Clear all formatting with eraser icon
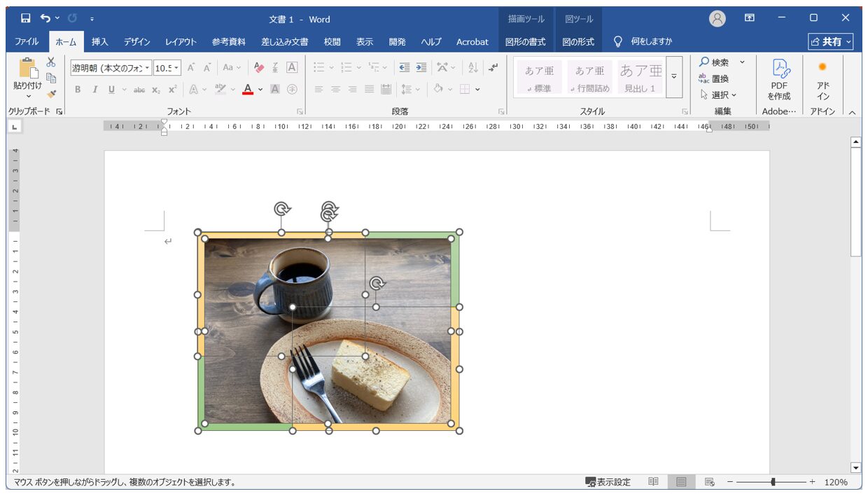Screen dimensions: 868x496 pos(259,68)
